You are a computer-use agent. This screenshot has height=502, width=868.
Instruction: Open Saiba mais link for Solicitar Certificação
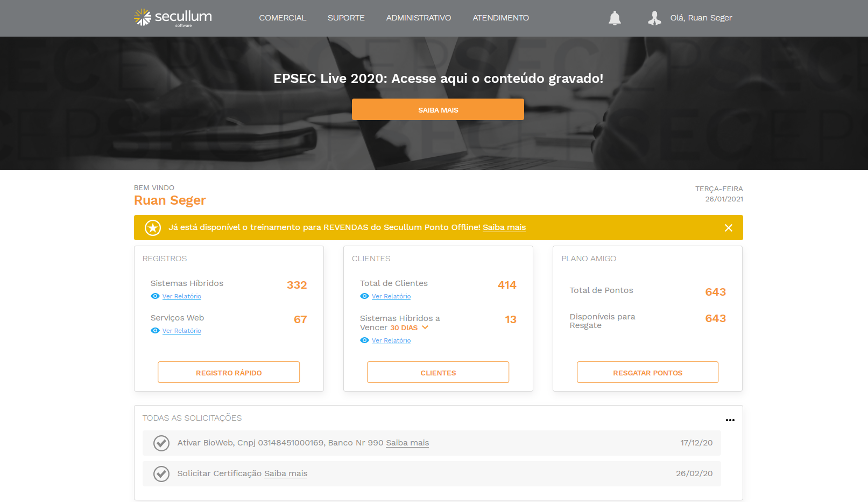pos(286,473)
